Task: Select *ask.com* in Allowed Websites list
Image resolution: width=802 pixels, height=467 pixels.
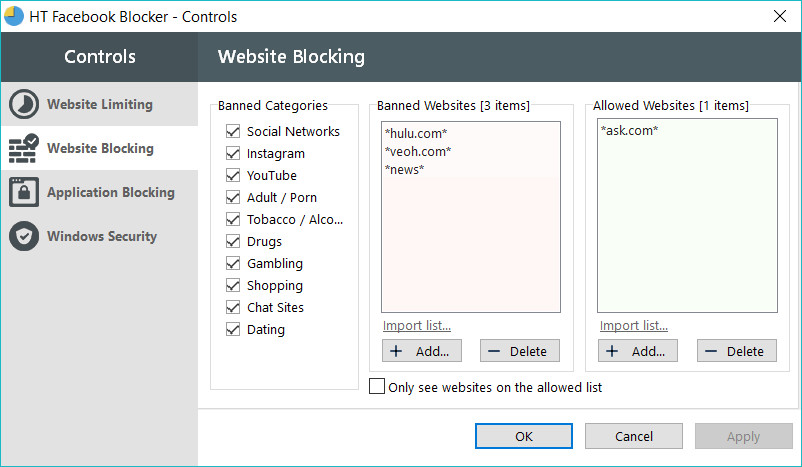Action: coord(629,130)
